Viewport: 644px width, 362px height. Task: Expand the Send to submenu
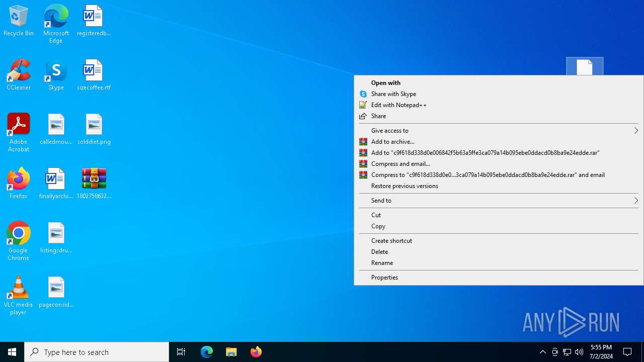pos(499,201)
